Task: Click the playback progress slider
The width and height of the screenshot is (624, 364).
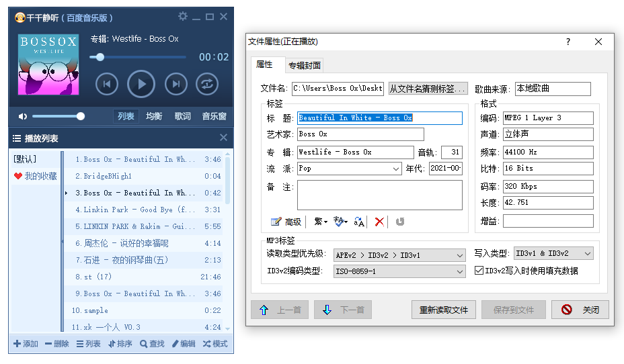Action: click(x=138, y=57)
